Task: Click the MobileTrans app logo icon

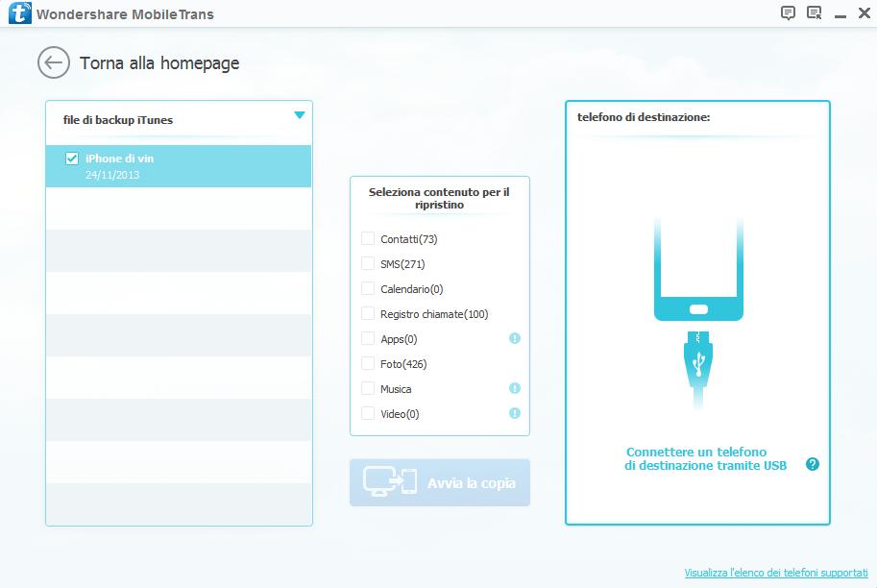Action: (19, 12)
